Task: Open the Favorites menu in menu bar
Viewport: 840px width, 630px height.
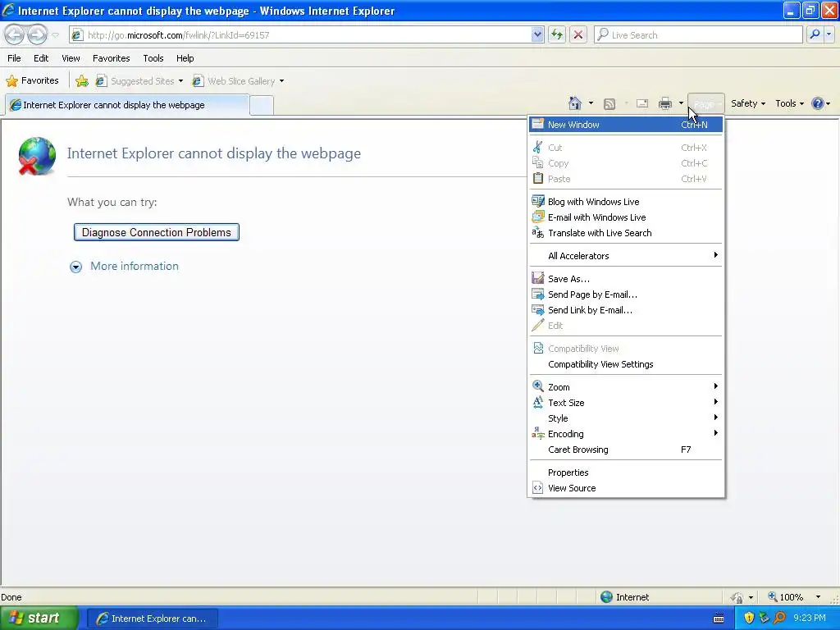Action: point(112,58)
